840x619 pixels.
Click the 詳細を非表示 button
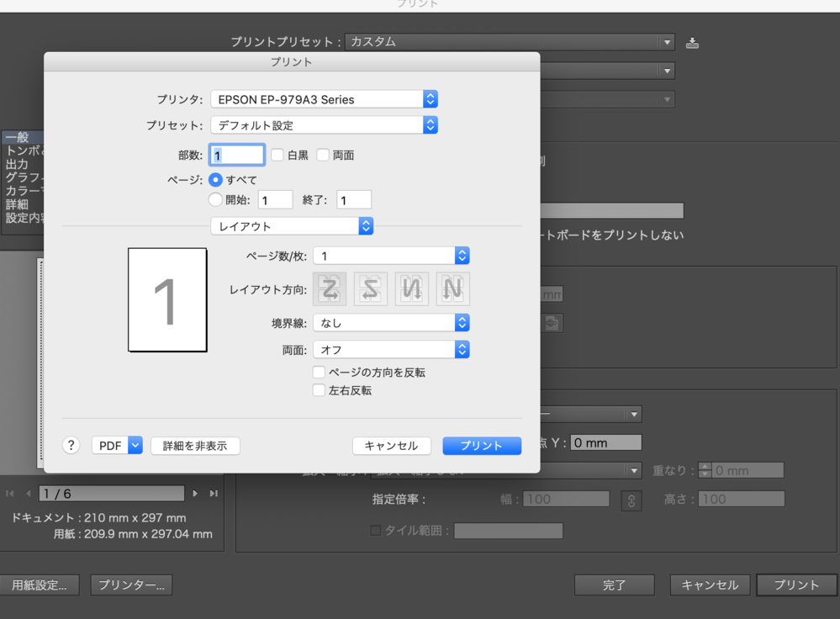[195, 446]
